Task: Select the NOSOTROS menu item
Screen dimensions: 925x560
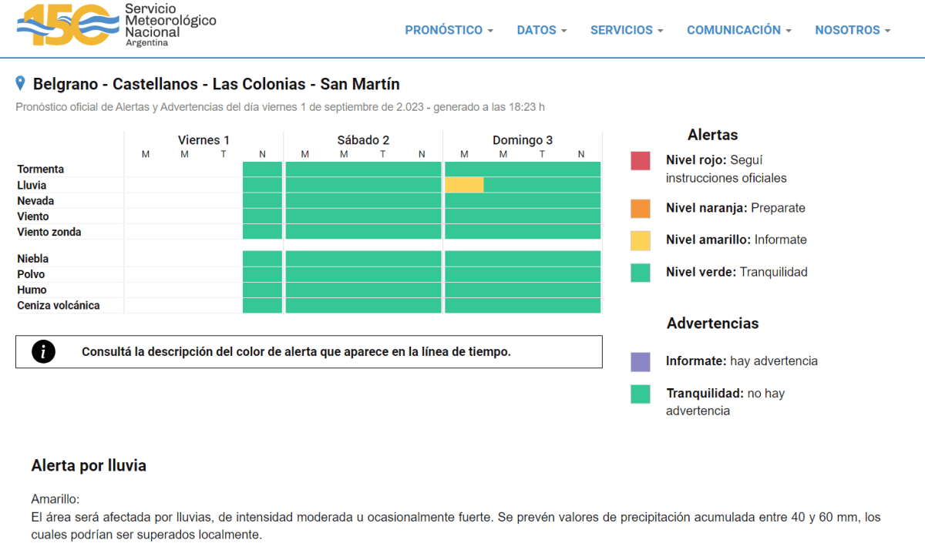Action: coord(853,30)
